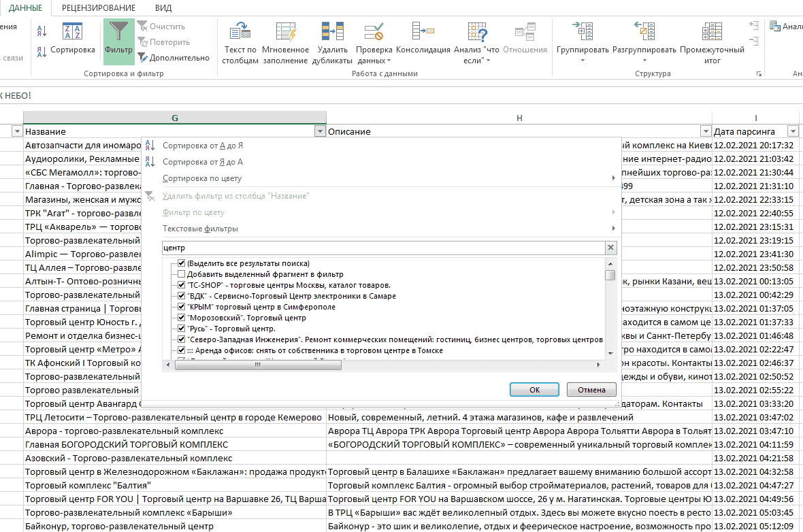This screenshot has height=532, width=803.
Task: Click cell Главная БОГОРОДСКИЙ ТОРГОВЫЙ КОМПЛЕКС
Action: click(x=175, y=444)
